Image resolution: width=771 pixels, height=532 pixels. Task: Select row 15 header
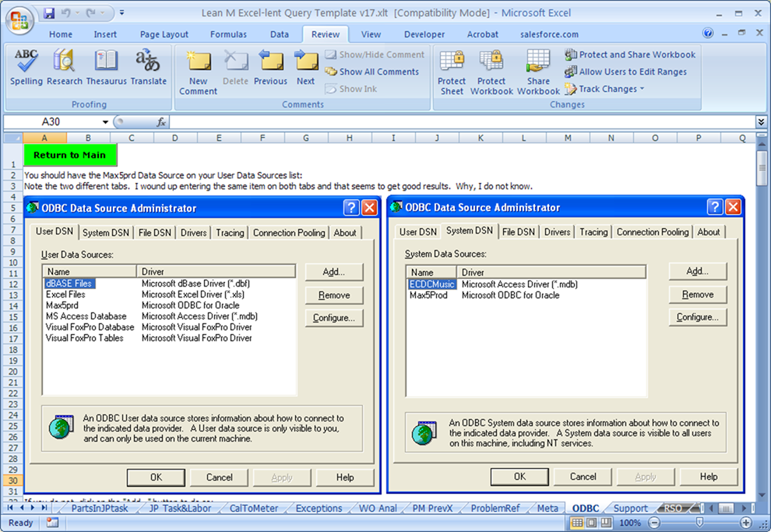pyautogui.click(x=13, y=317)
